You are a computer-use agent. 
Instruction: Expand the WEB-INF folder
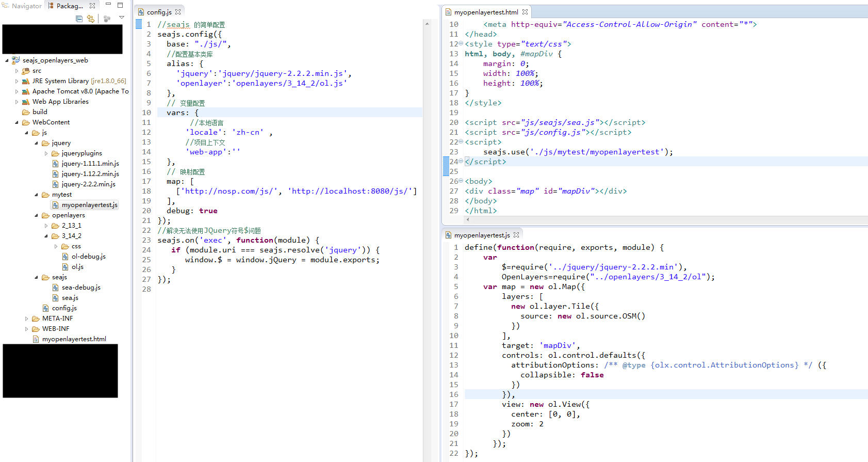tap(26, 329)
